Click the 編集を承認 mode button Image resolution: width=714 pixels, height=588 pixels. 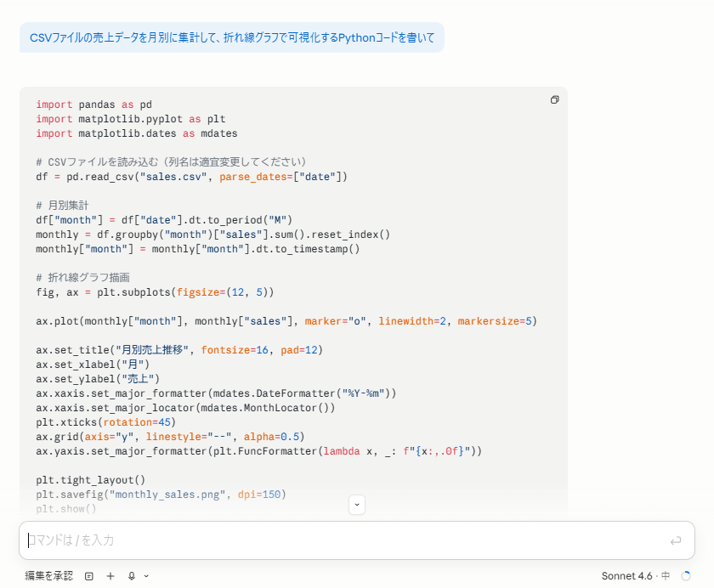tap(48, 576)
